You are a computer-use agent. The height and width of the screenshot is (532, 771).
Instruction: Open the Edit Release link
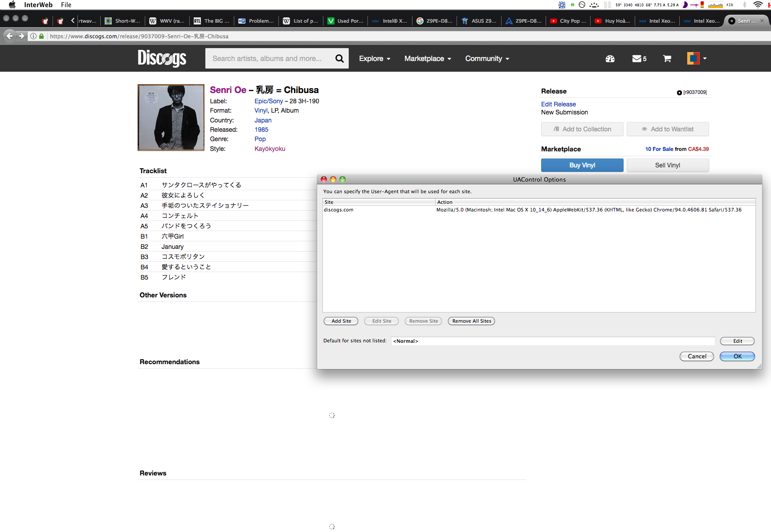click(x=559, y=104)
